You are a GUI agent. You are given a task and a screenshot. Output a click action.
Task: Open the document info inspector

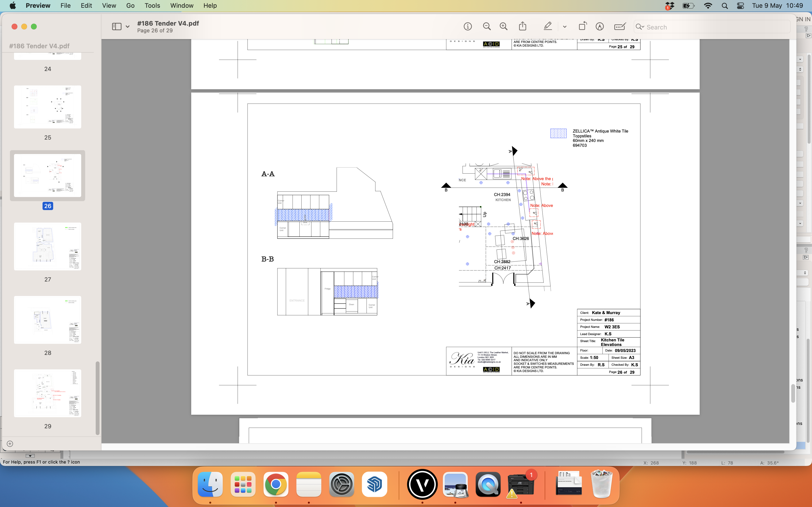tap(467, 26)
